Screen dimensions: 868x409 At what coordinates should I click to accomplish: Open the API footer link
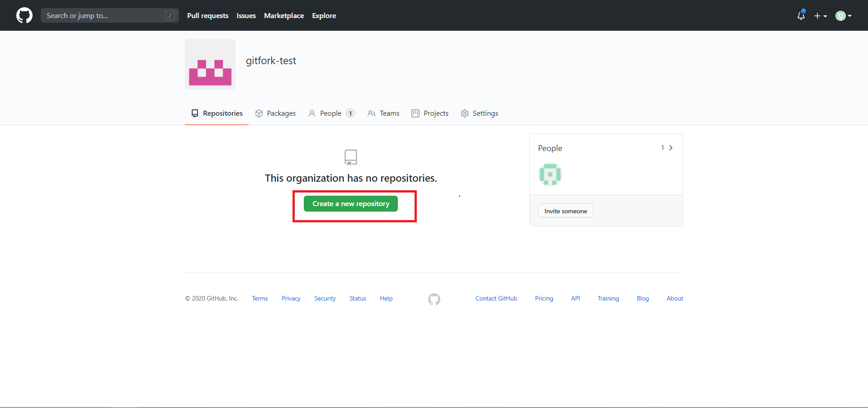tap(576, 299)
